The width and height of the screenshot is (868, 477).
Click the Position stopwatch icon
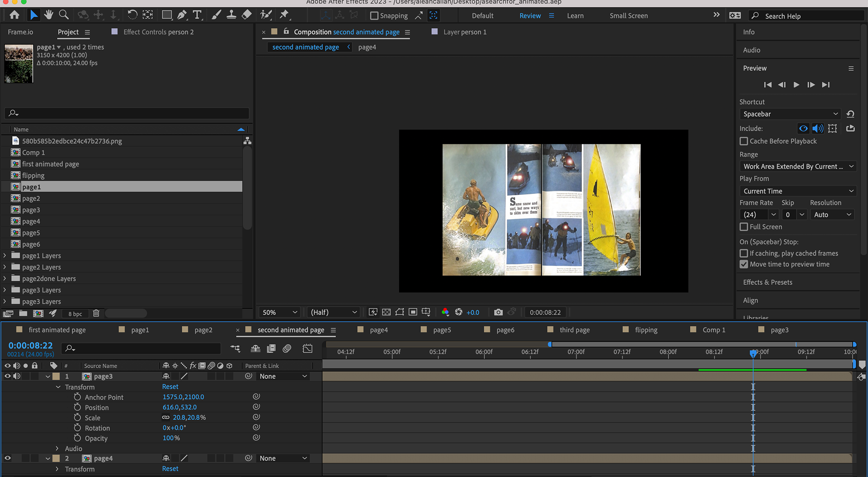[x=77, y=407]
